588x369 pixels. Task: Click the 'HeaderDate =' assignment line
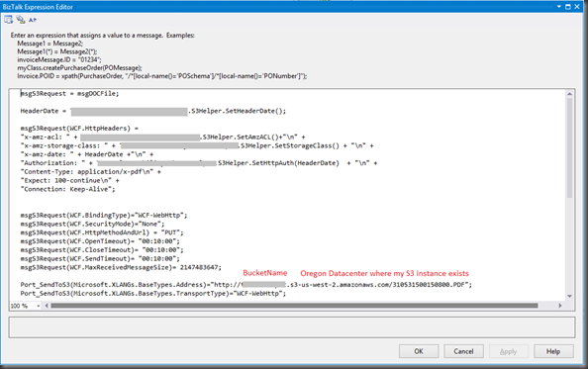point(152,111)
